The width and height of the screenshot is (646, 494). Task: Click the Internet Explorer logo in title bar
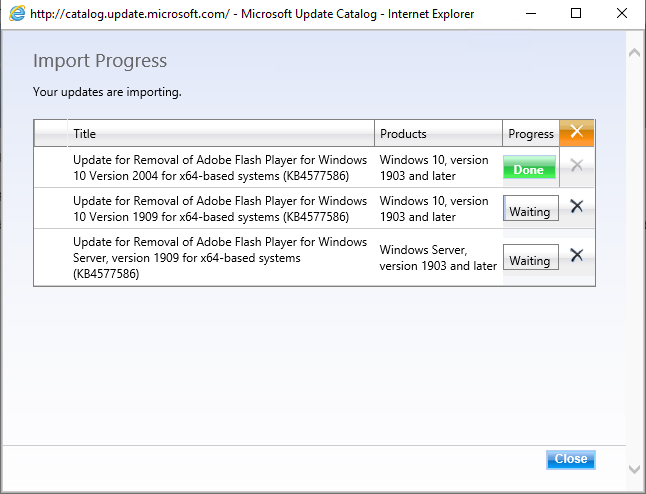(17, 14)
